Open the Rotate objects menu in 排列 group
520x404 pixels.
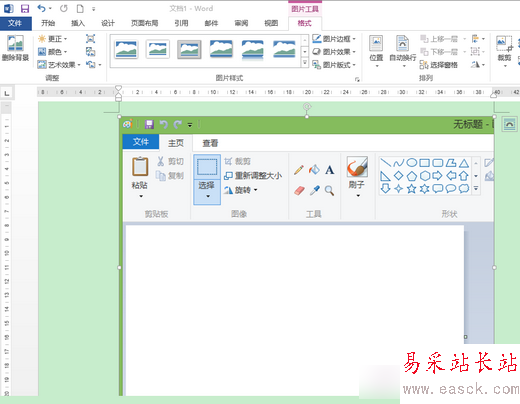click(x=478, y=64)
